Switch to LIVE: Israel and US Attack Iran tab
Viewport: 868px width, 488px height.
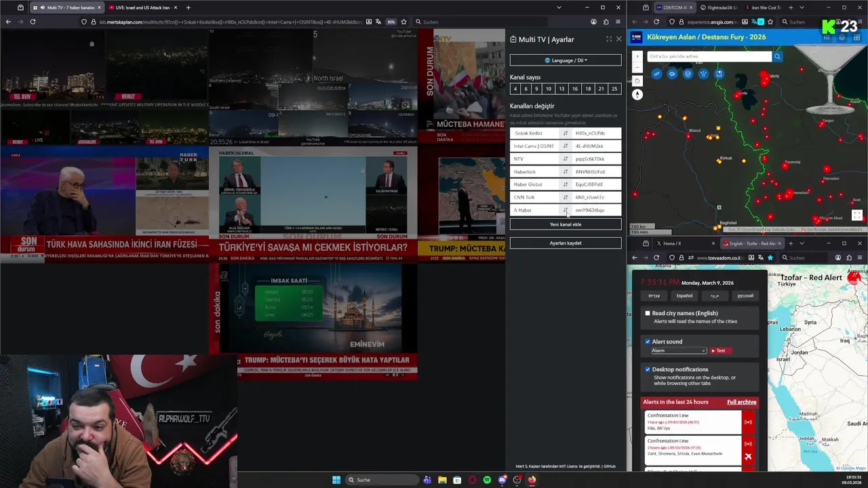(x=142, y=7)
